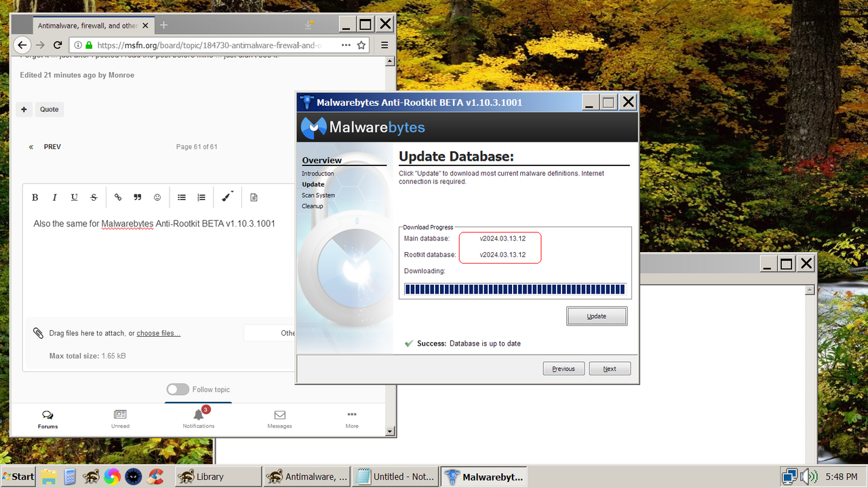
Task: Open the Windows Start menu
Action: coord(18,476)
